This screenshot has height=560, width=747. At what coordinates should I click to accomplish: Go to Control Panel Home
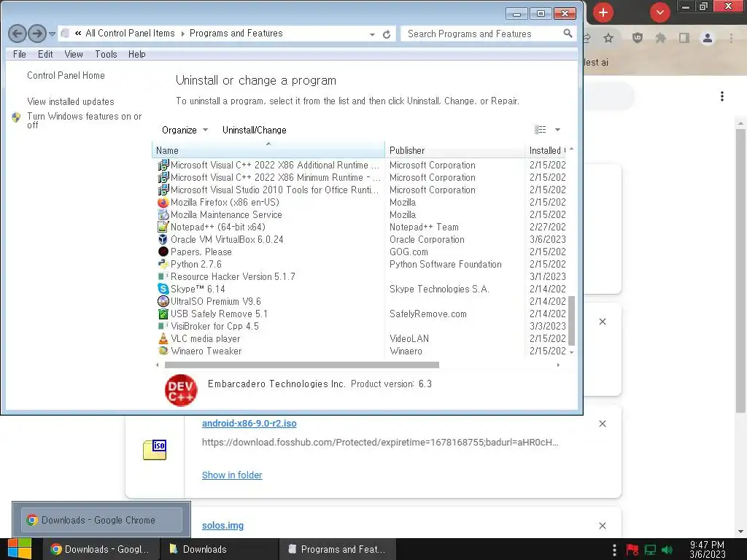click(66, 75)
